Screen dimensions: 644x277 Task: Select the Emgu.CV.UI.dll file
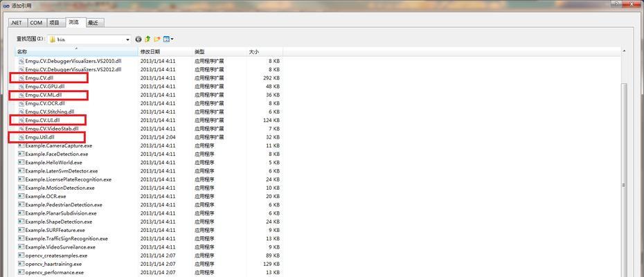click(x=43, y=120)
